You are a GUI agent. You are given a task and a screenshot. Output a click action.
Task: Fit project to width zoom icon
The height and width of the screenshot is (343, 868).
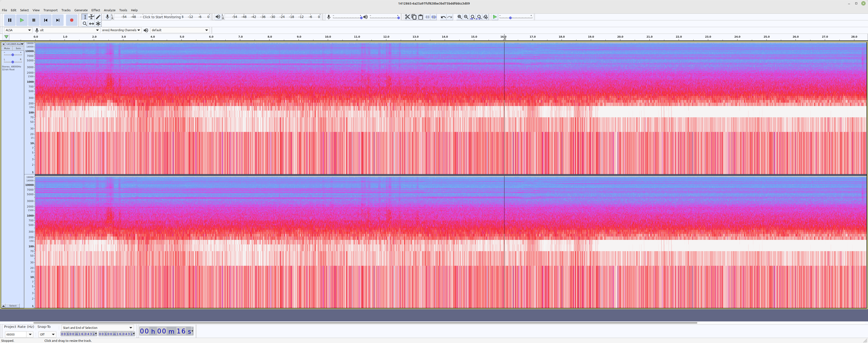[479, 17]
